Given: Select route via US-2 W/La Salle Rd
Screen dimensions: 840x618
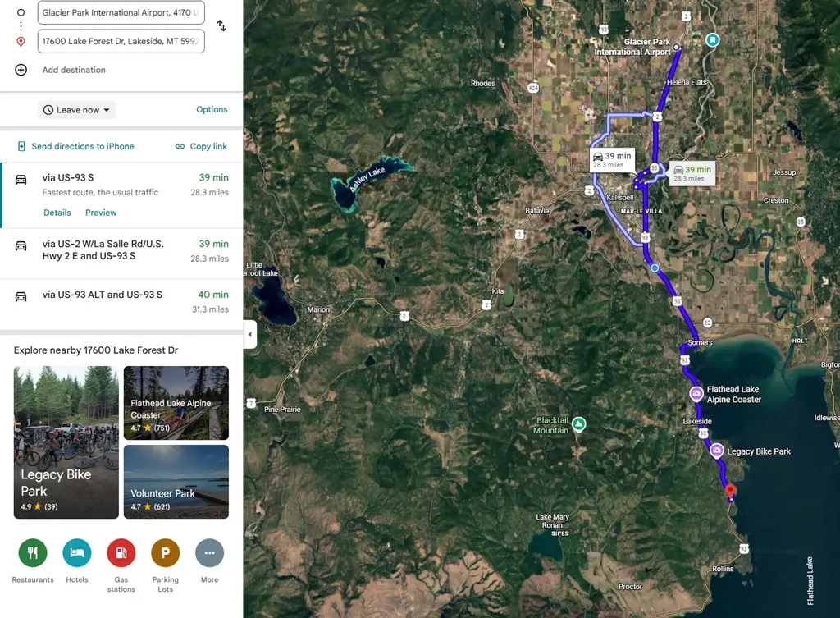Looking at the screenshot, I should tap(121, 254).
